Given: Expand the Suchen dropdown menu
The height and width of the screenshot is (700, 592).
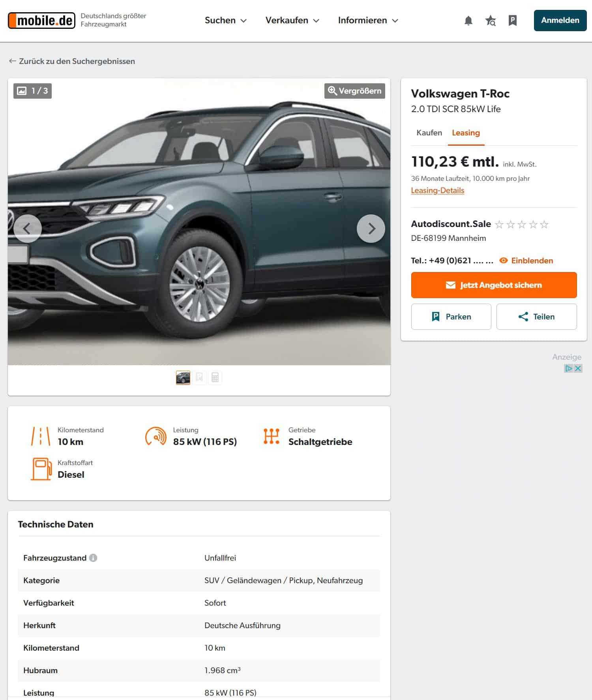Looking at the screenshot, I should [x=225, y=21].
